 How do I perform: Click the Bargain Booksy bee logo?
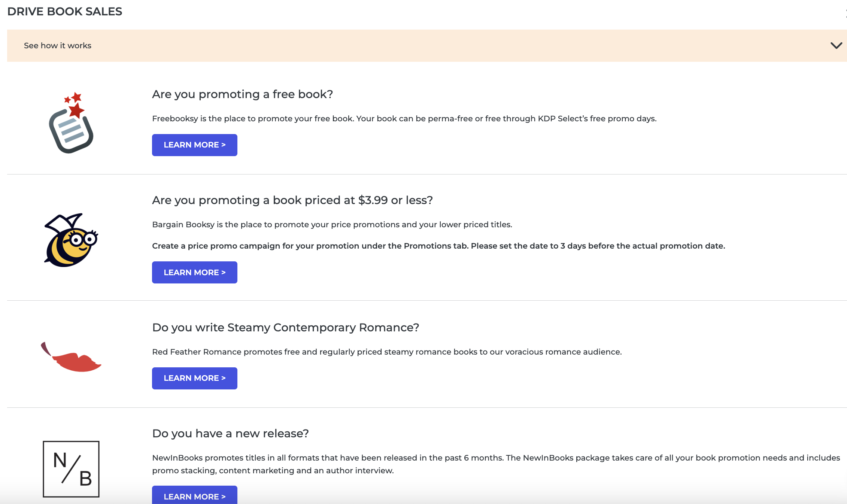coord(71,240)
